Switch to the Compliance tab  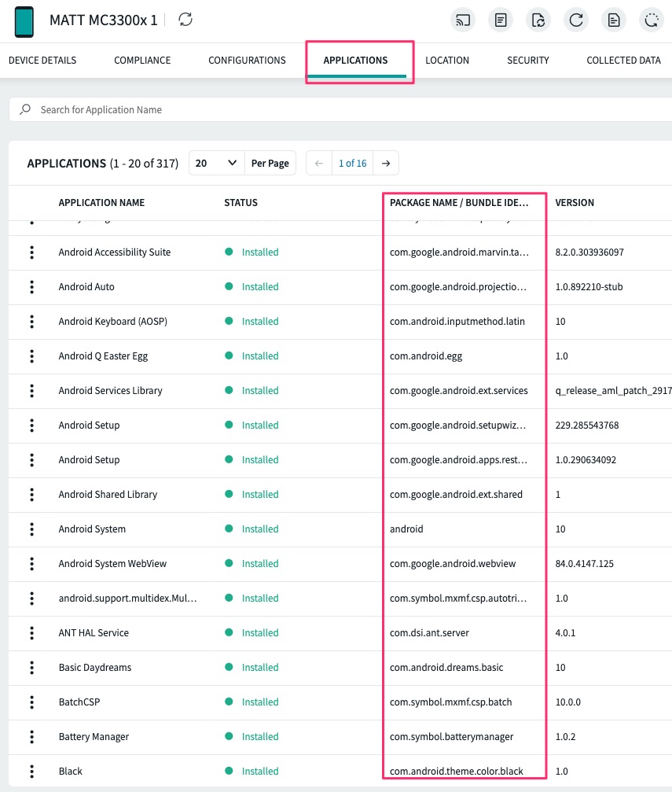[142, 61]
